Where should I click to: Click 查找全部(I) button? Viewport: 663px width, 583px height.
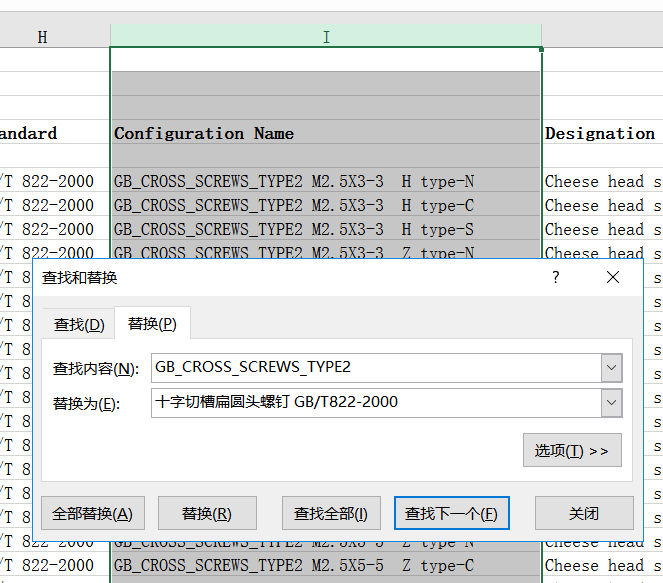tap(331, 513)
